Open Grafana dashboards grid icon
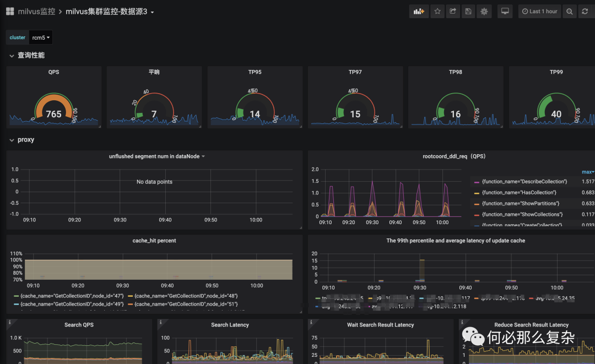 pos(10,12)
